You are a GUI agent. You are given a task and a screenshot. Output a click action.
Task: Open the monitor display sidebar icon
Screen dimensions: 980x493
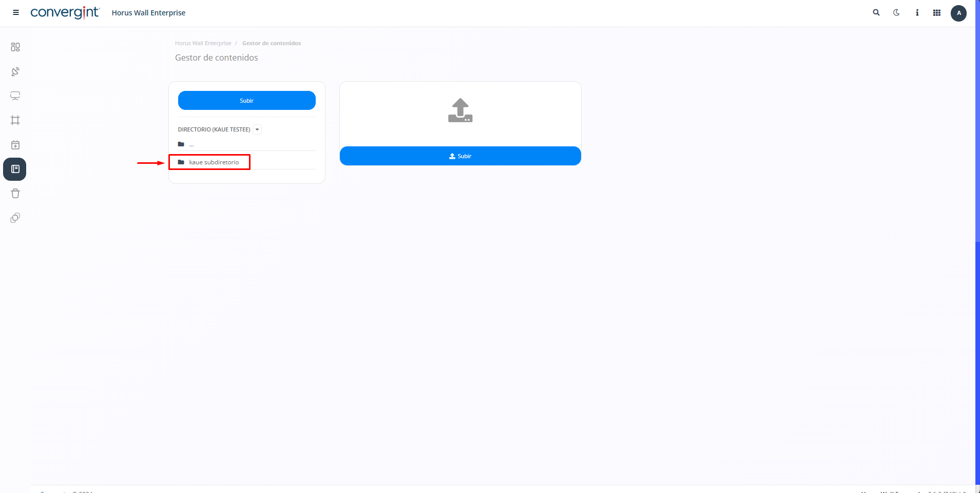tap(15, 96)
